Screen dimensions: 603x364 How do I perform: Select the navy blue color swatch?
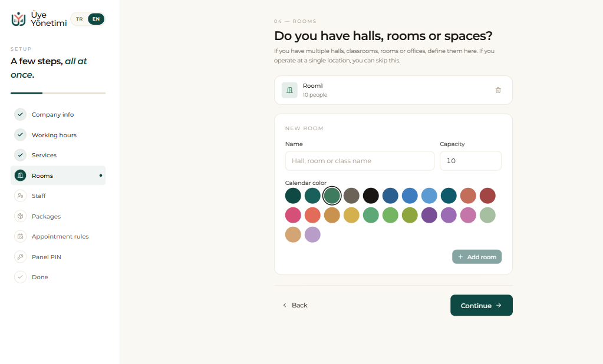pos(390,196)
